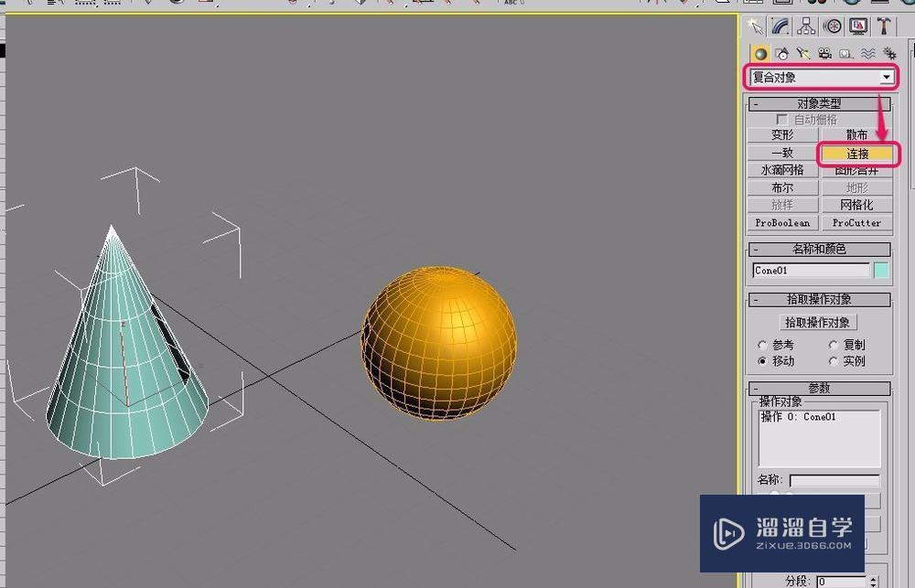Collapse the 名称和颜色 rollout
Viewport: 915px width, 588px height.
point(757,249)
